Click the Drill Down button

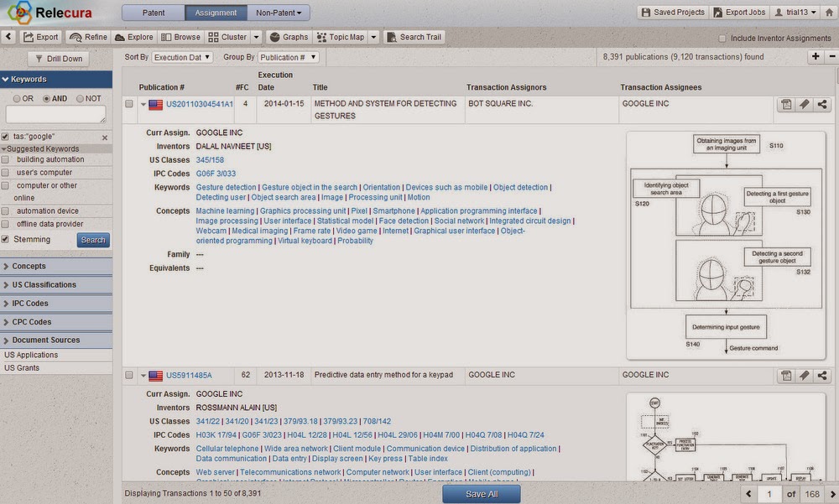pyautogui.click(x=59, y=59)
